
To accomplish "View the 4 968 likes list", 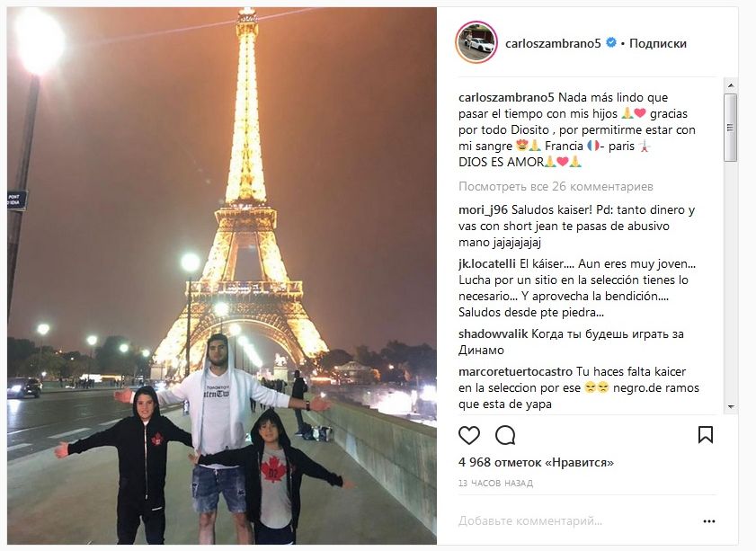I will [536, 462].
